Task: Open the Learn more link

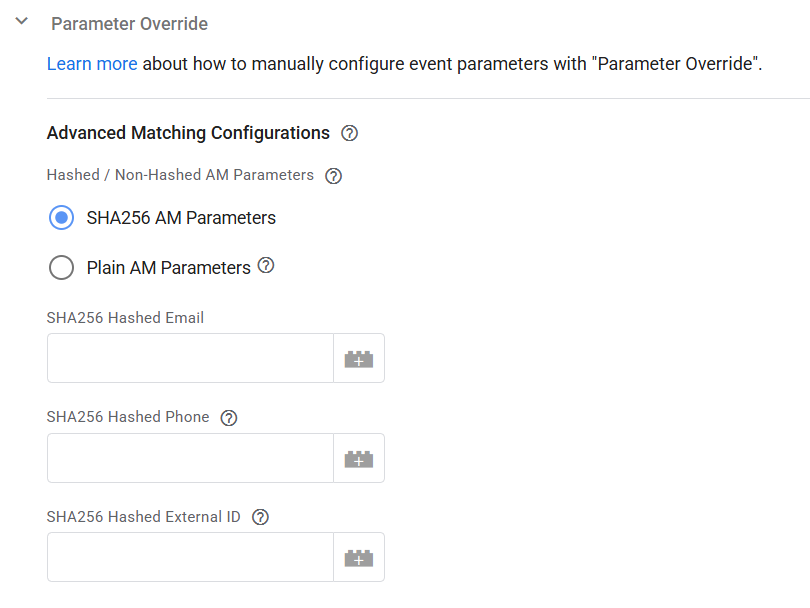Action: coord(92,64)
